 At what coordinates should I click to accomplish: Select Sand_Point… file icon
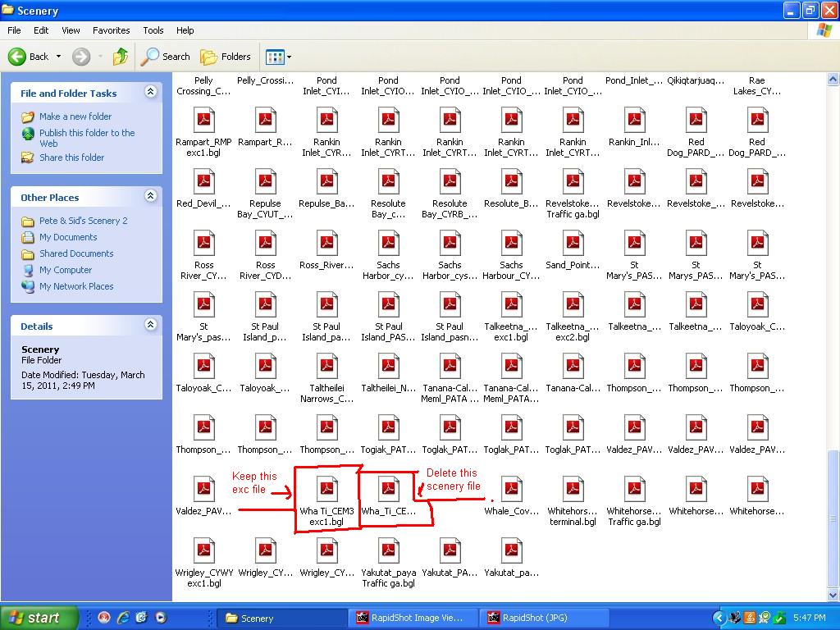(573, 243)
